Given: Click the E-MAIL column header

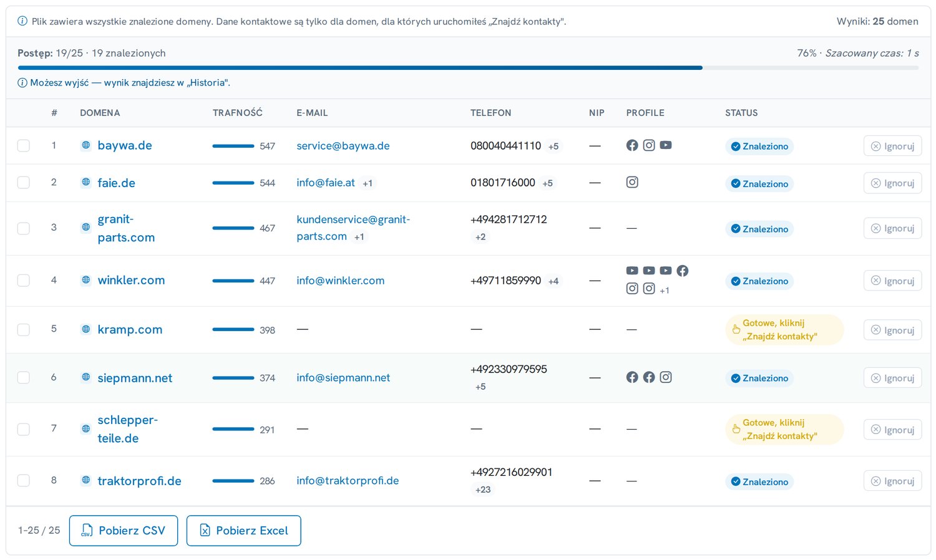Looking at the screenshot, I should [312, 113].
